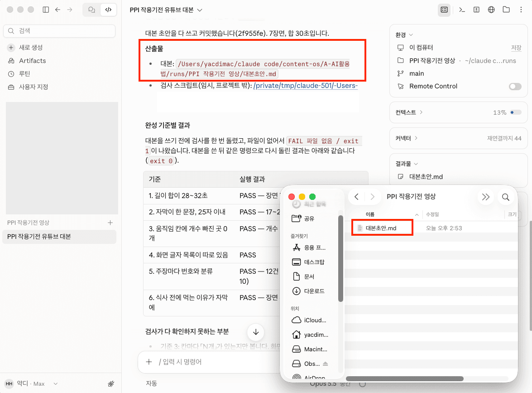Finder: show more toolbar items chevrons
Viewport: 532px width, 393px height.
click(486, 197)
